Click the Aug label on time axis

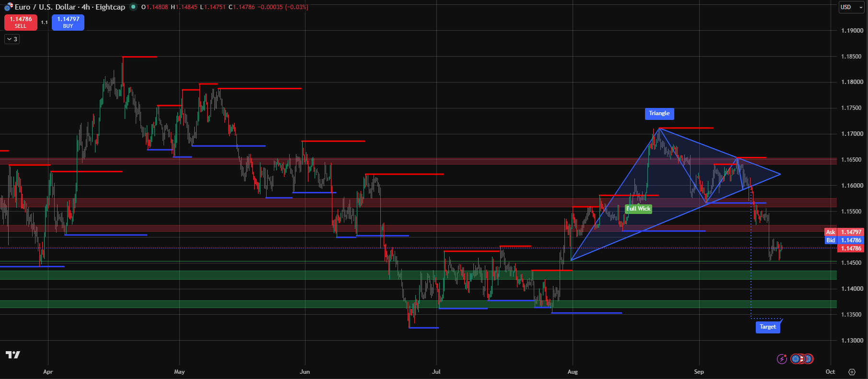pyautogui.click(x=573, y=372)
